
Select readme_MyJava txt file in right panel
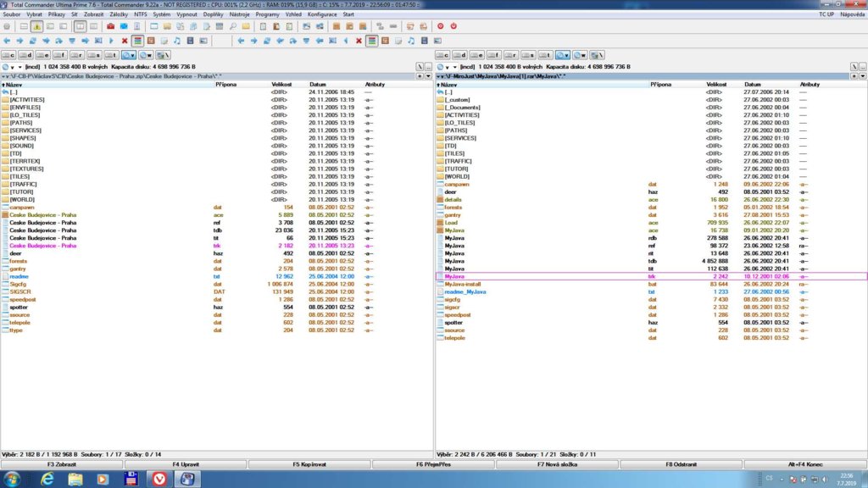[652, 291]
